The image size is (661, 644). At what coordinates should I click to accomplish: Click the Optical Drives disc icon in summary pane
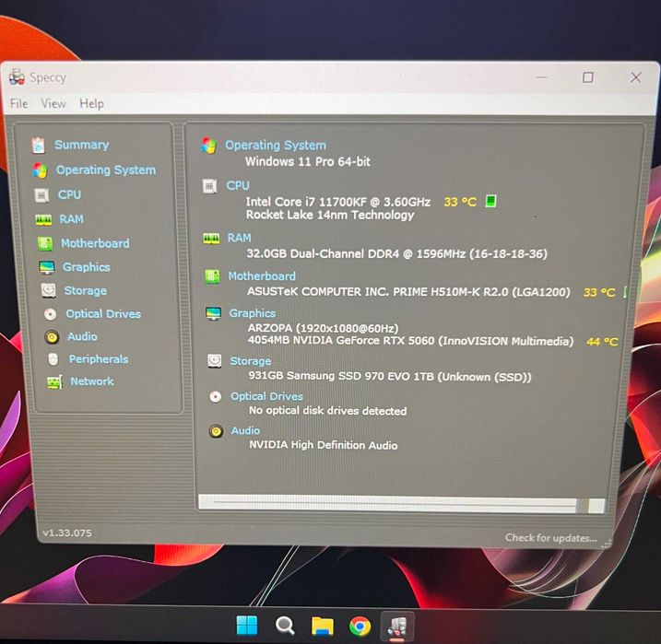(216, 396)
